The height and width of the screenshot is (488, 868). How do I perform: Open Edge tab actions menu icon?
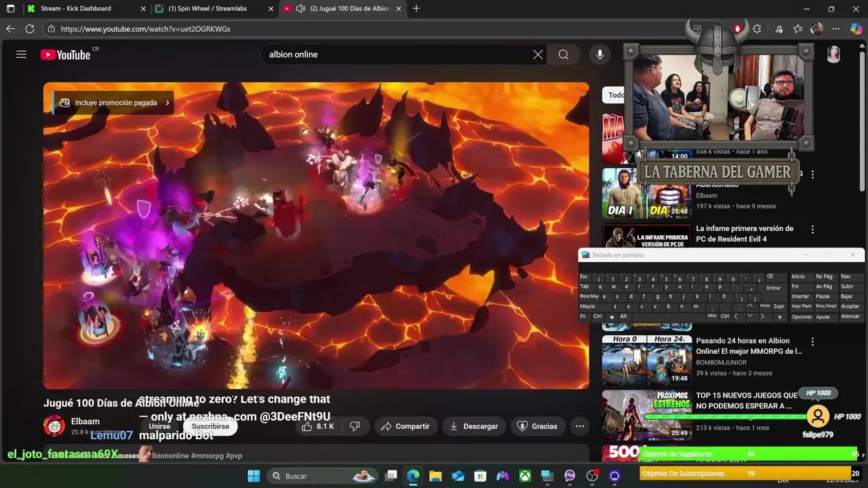10,9
